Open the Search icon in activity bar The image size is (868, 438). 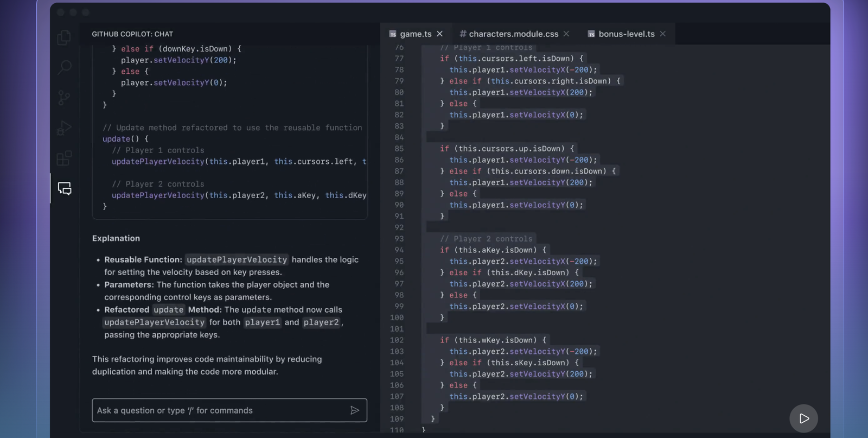(x=64, y=67)
